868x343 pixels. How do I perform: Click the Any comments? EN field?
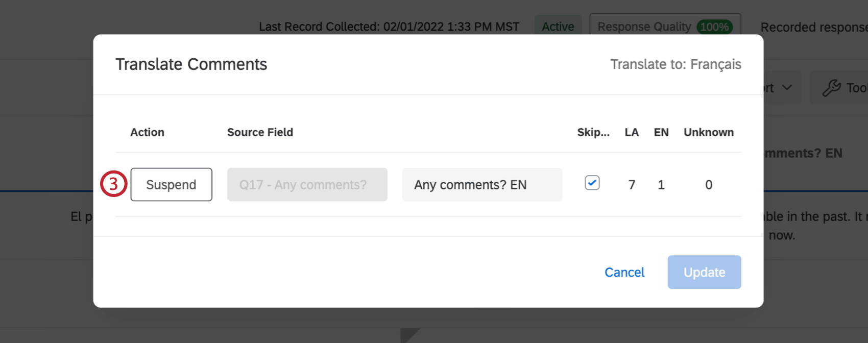click(x=481, y=185)
